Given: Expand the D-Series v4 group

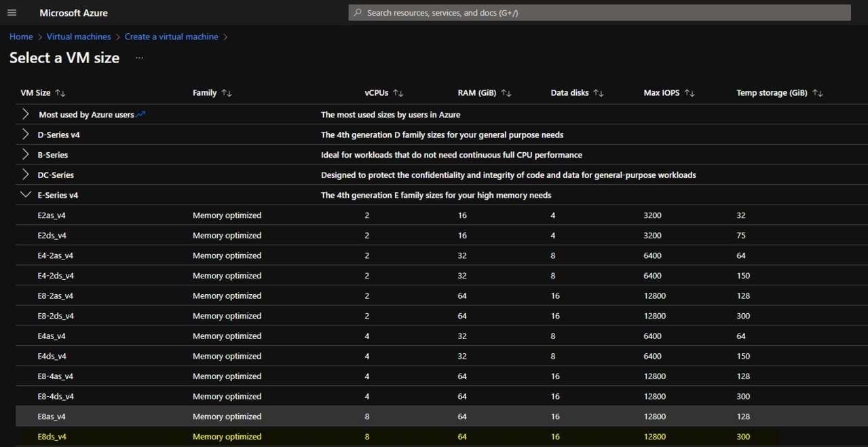Looking at the screenshot, I should 26,135.
